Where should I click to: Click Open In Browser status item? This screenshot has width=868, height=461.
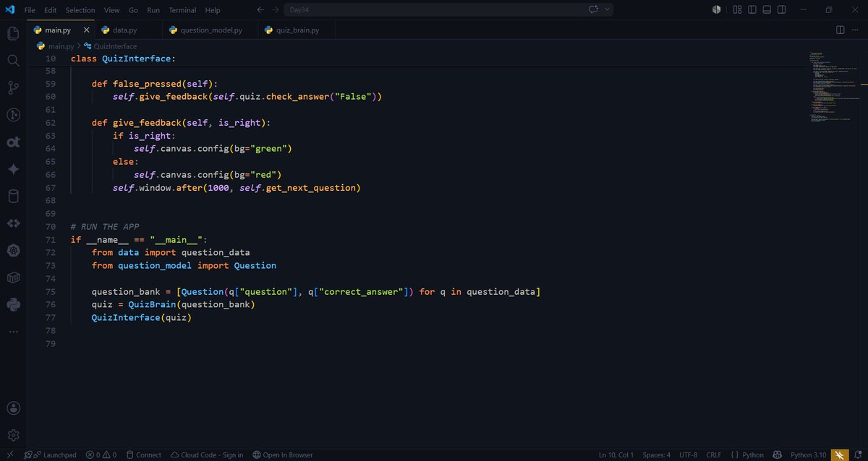pos(283,455)
